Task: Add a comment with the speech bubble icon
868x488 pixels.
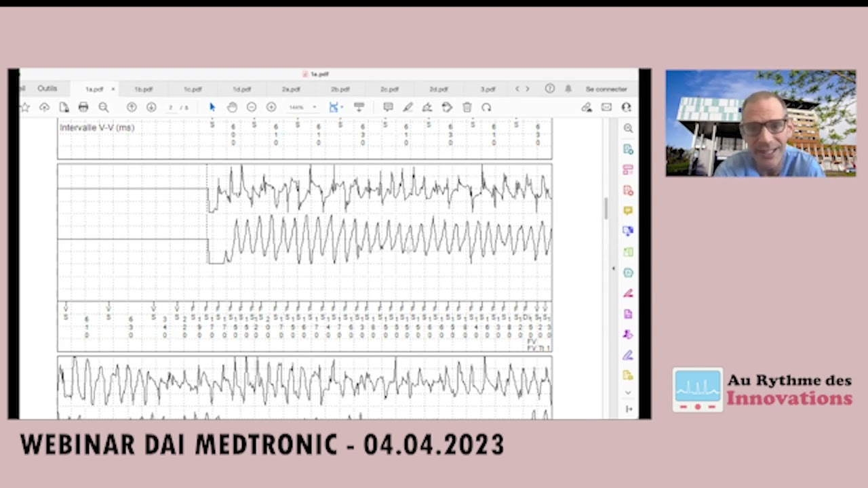Action: pos(388,107)
